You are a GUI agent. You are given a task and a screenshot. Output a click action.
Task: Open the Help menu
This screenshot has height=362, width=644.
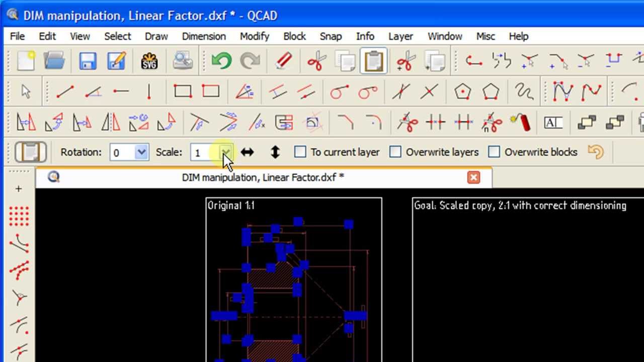pos(518,36)
